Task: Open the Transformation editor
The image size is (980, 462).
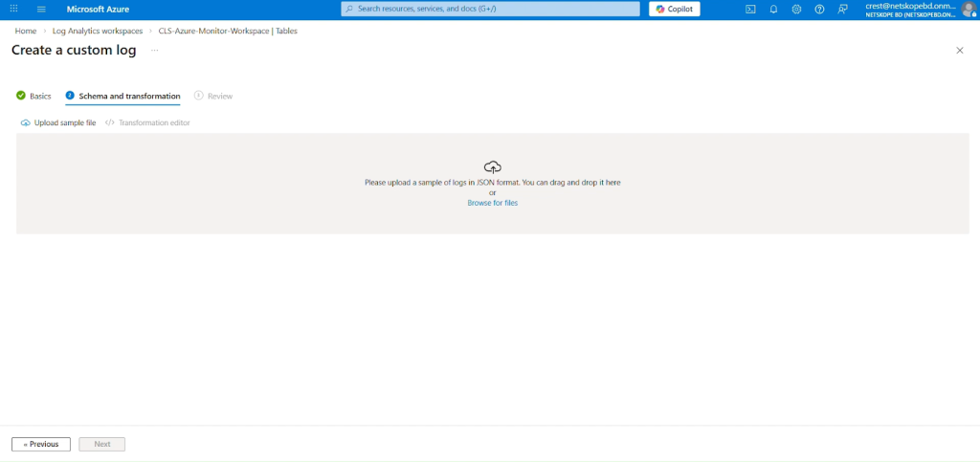Action: pyautogui.click(x=147, y=122)
